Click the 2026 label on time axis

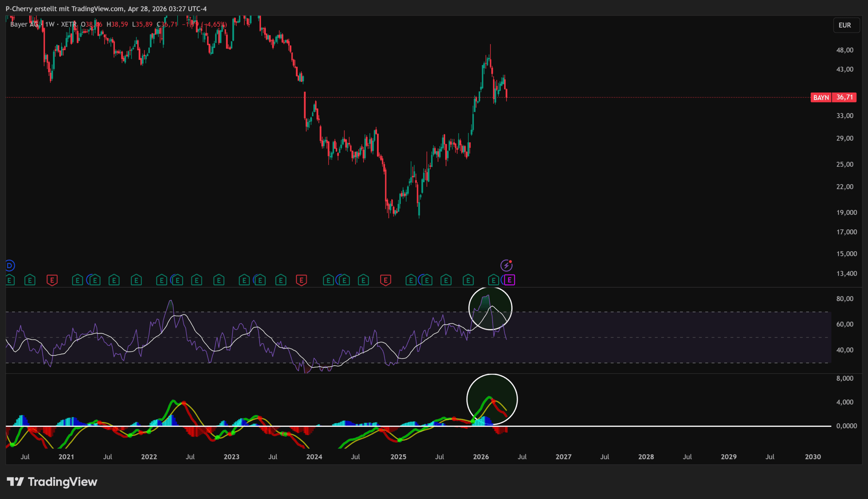(481, 457)
